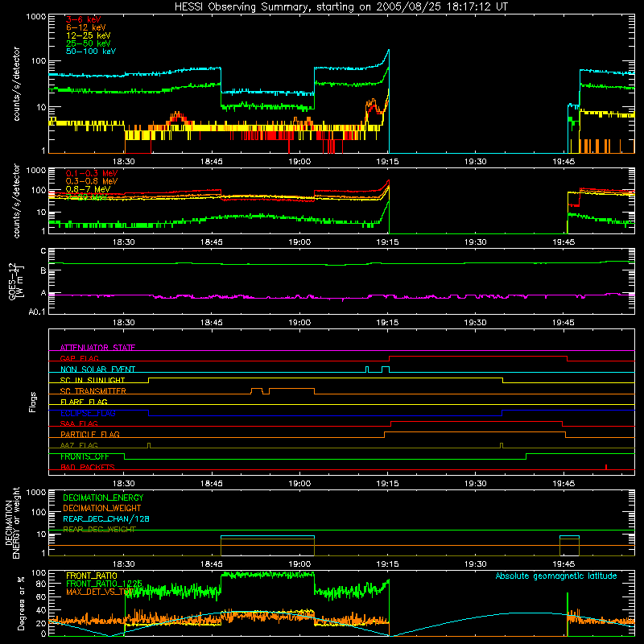Click the SC_TRANSMITTER flag label

pyautogui.click(x=93, y=391)
